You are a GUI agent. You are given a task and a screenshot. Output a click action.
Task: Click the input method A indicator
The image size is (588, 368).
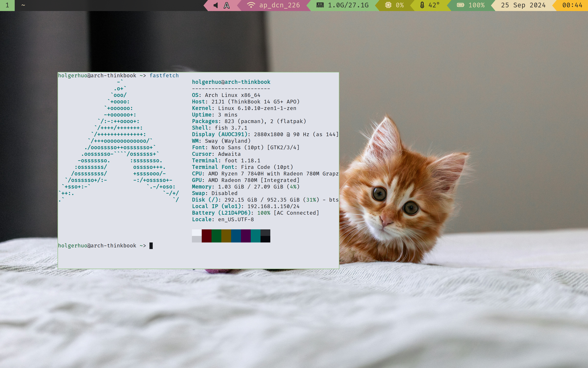227,5
